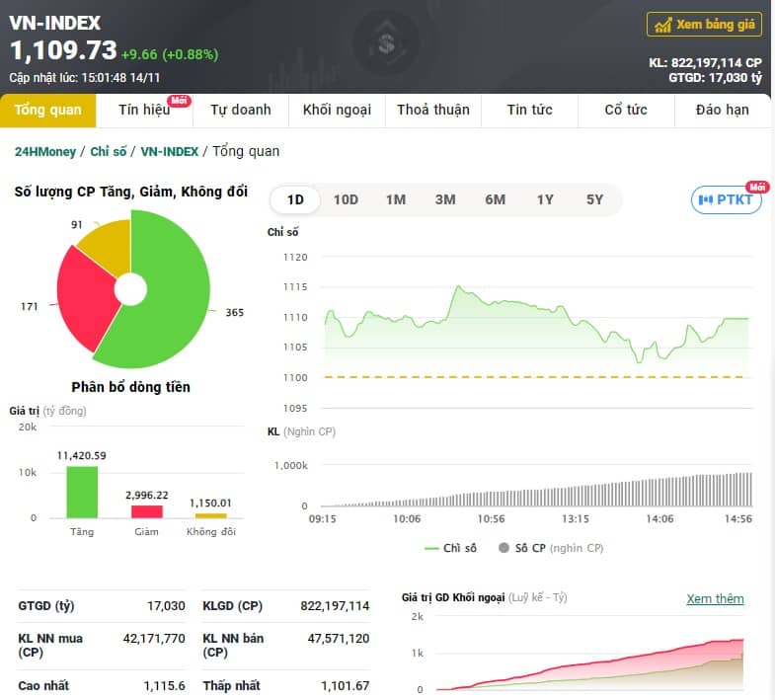Click the yellow pie slice for 91 unchanged

(x=111, y=247)
